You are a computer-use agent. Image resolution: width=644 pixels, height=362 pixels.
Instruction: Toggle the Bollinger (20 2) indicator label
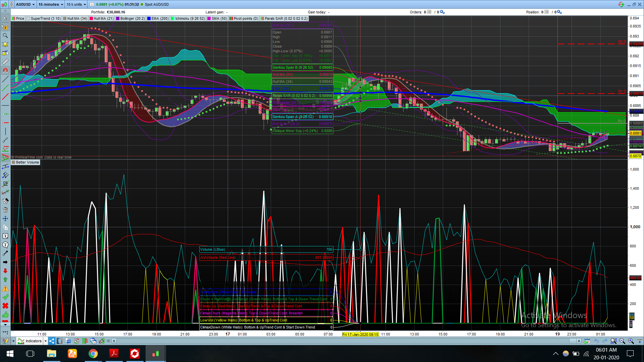pos(132,18)
